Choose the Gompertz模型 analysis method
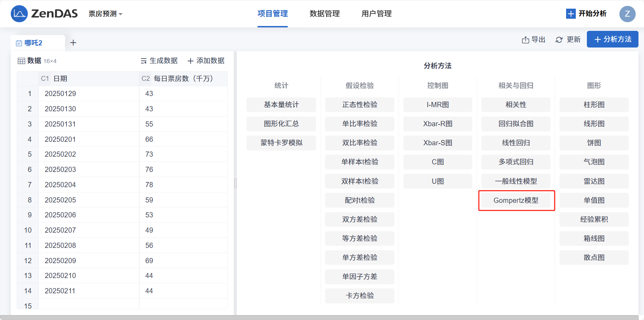The width and height of the screenshot is (644, 320). tap(516, 200)
